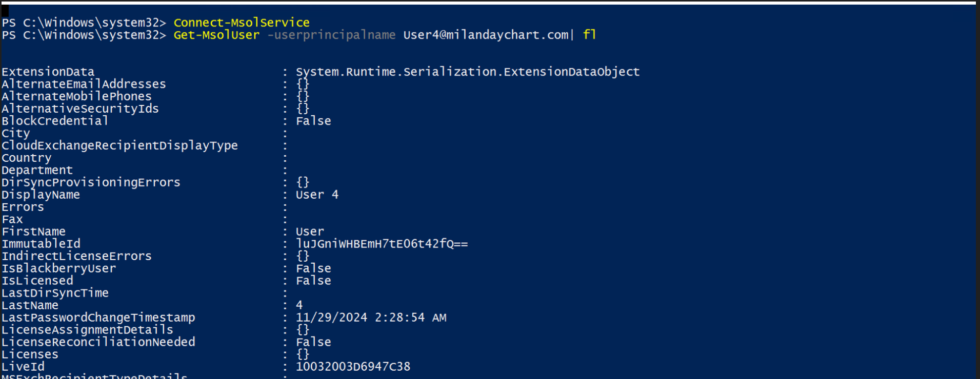The width and height of the screenshot is (980, 379).
Task: Click the FirstName value User
Action: 310,232
